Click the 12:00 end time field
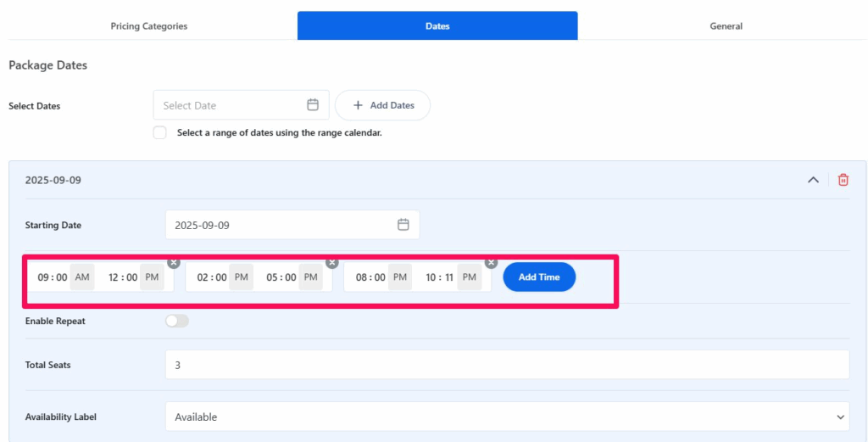This screenshot has width=868, height=442. pos(122,277)
